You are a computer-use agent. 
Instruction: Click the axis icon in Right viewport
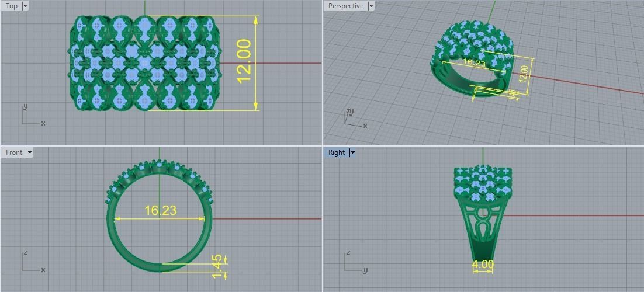(355, 261)
